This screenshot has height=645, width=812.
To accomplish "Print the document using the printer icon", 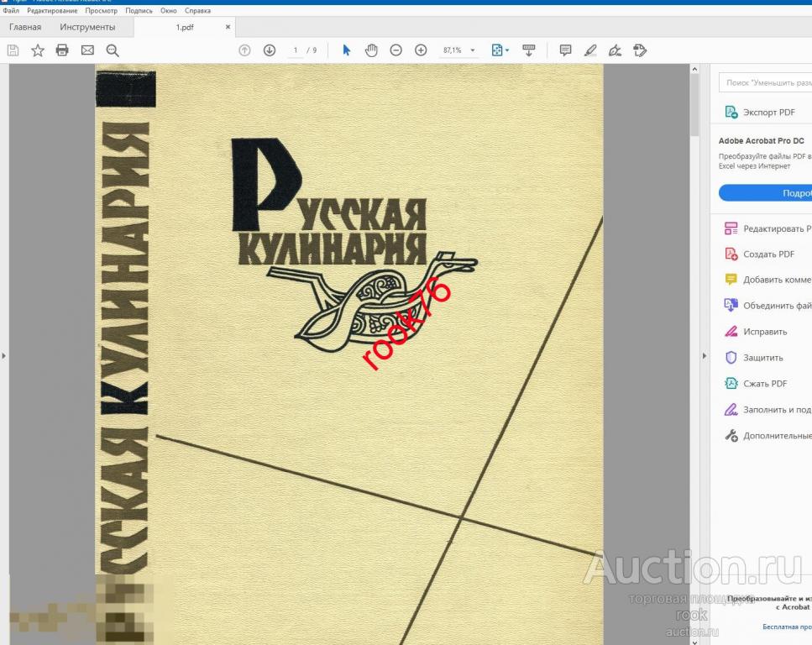I will pyautogui.click(x=62, y=50).
